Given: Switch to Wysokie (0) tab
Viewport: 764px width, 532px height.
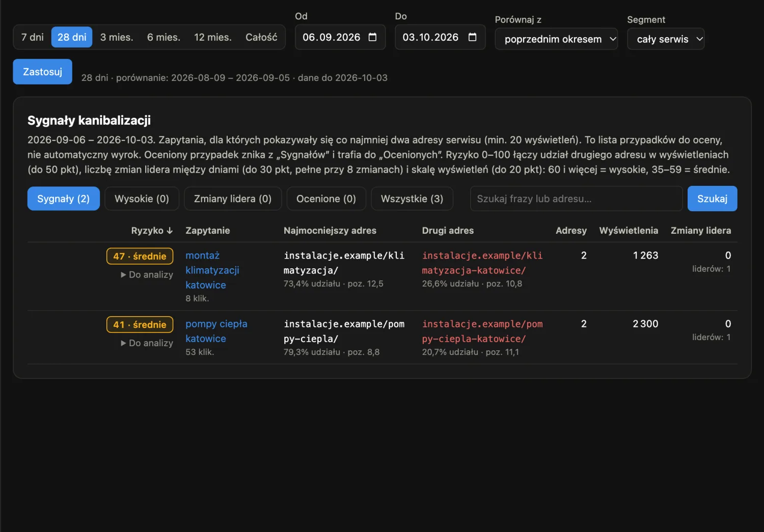Looking at the screenshot, I should (142, 199).
